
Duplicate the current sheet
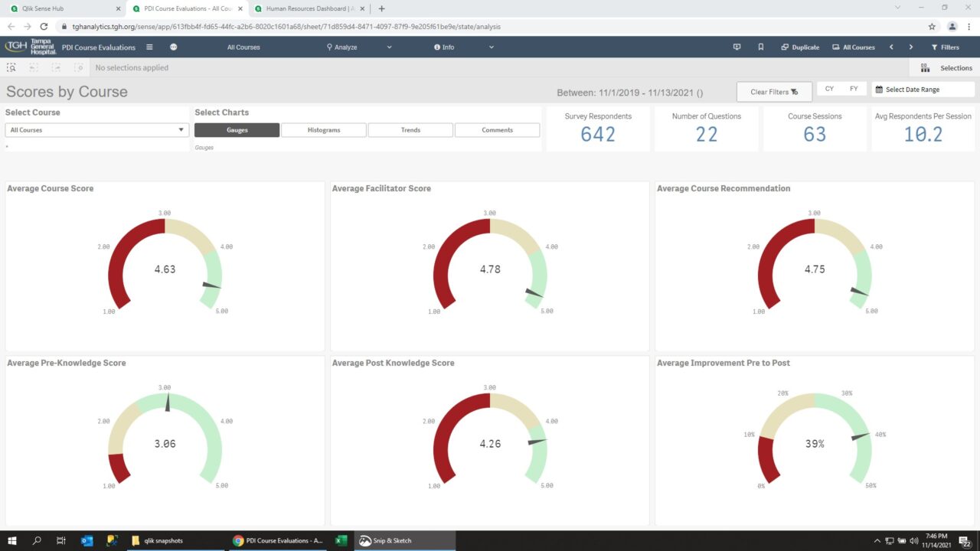click(799, 47)
